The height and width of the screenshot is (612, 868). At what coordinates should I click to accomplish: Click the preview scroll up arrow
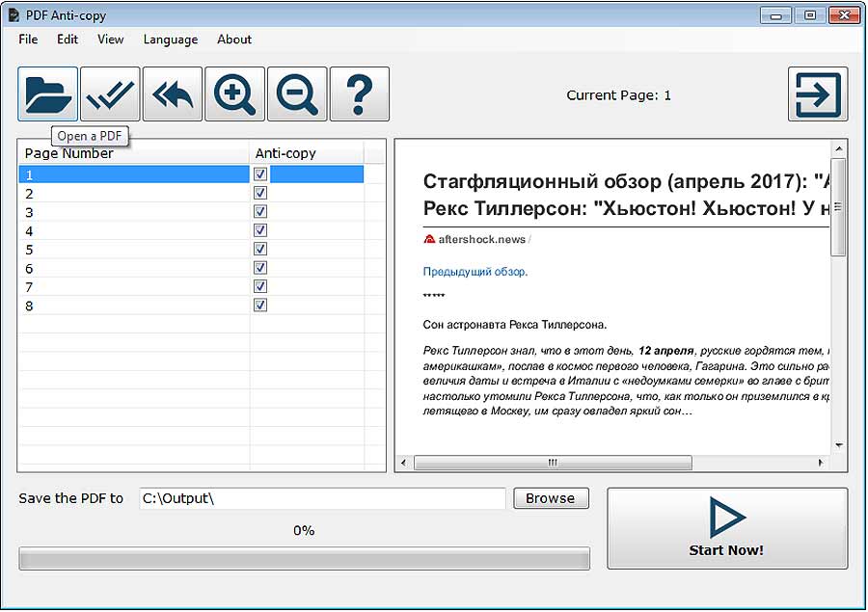pyautogui.click(x=839, y=149)
